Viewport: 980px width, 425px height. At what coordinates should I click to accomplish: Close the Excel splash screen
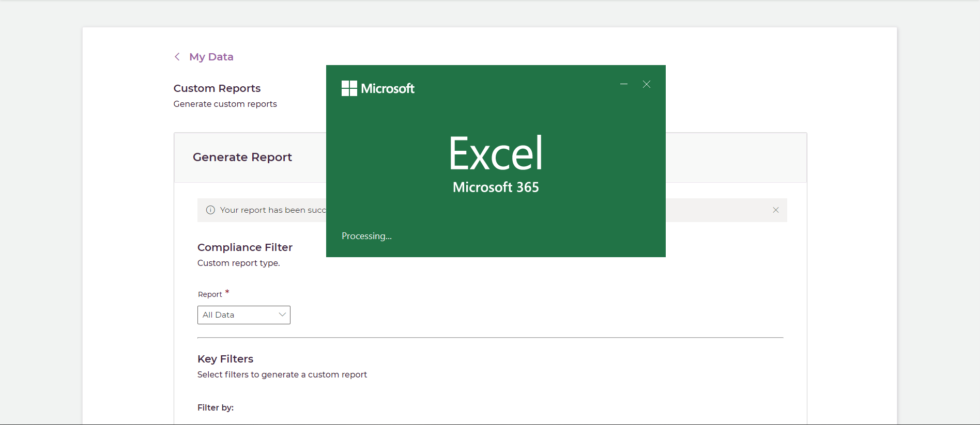[647, 84]
